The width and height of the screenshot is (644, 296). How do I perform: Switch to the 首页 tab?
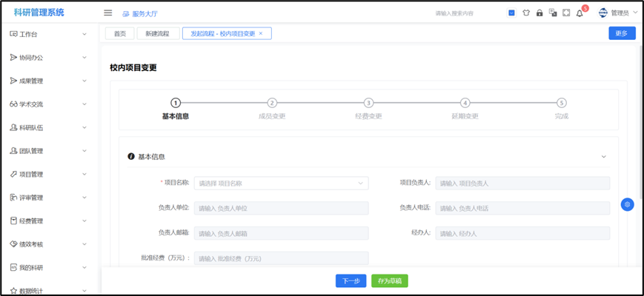(119, 33)
